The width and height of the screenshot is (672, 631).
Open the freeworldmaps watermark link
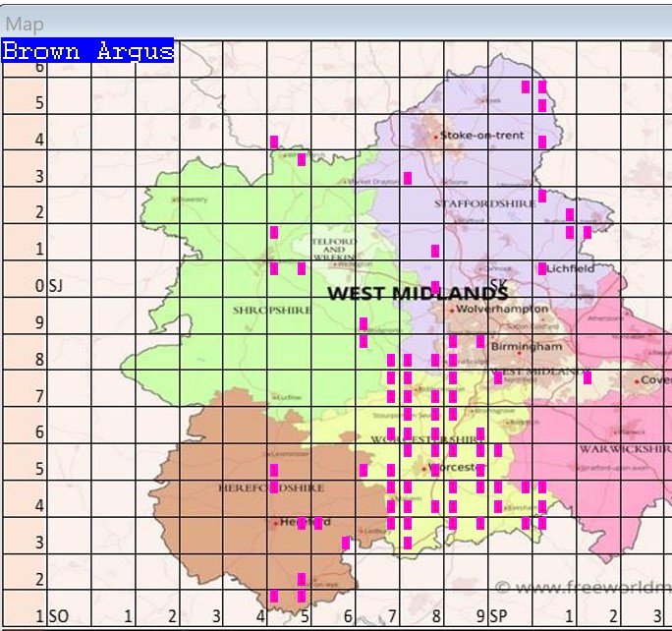point(582,588)
